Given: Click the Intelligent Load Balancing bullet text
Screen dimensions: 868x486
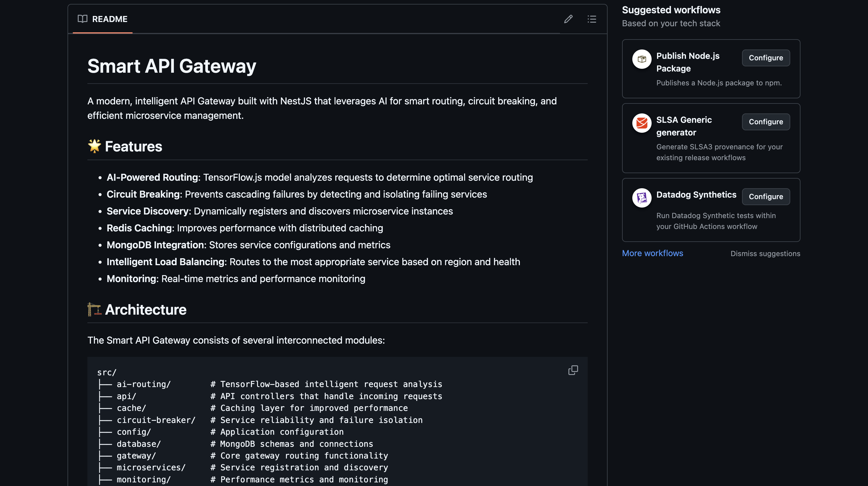Looking at the screenshot, I should [313, 262].
